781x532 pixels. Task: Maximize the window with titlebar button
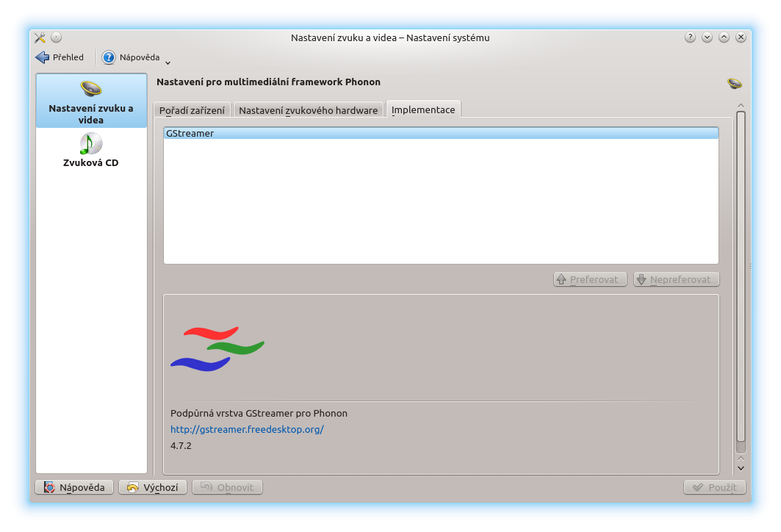coord(724,37)
